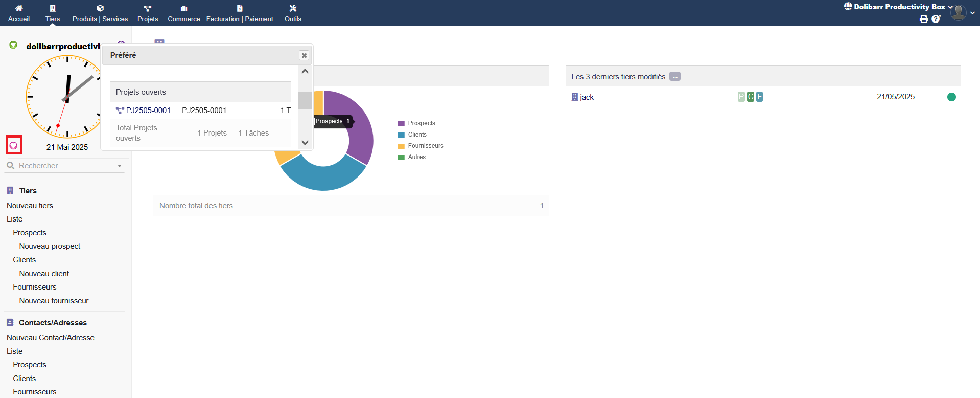Open the help question mark icon
This screenshot has height=398, width=980.
[936, 19]
